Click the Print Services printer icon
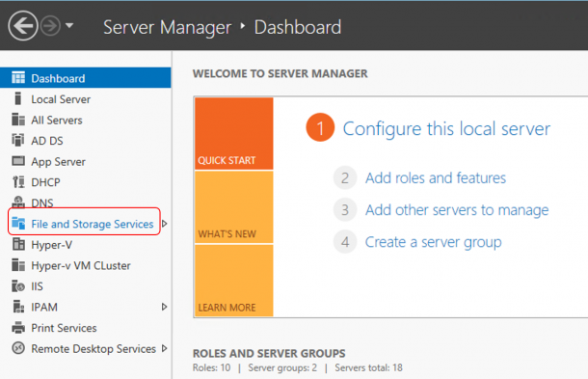 point(18,328)
